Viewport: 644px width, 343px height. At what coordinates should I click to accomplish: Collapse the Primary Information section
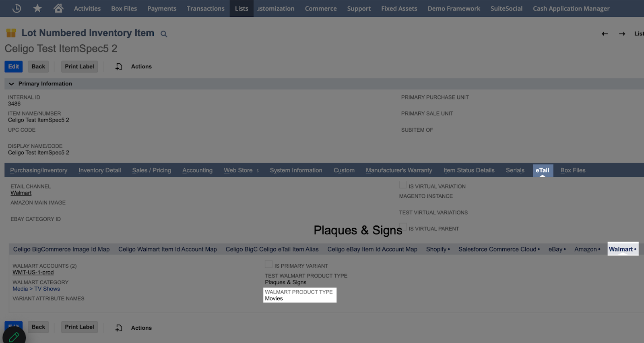coord(11,84)
